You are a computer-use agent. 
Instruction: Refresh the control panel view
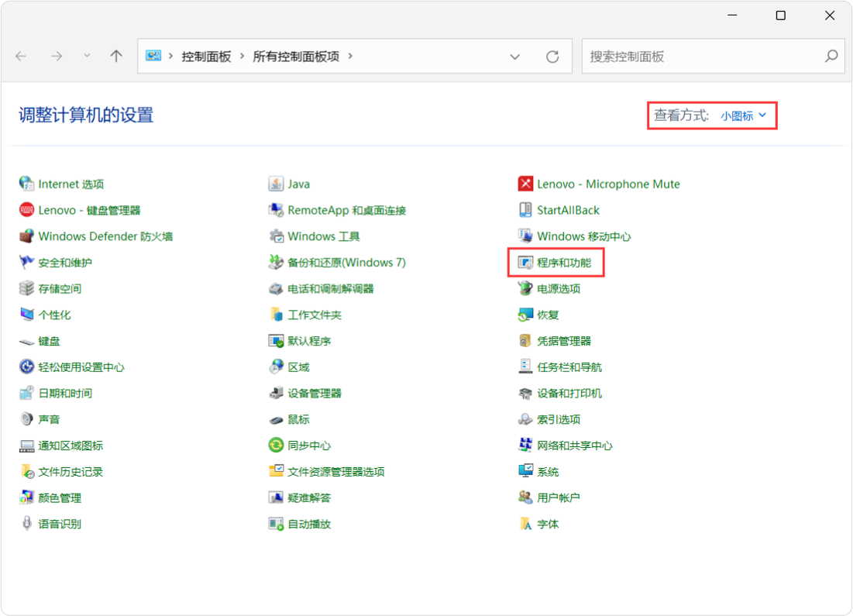coord(552,57)
